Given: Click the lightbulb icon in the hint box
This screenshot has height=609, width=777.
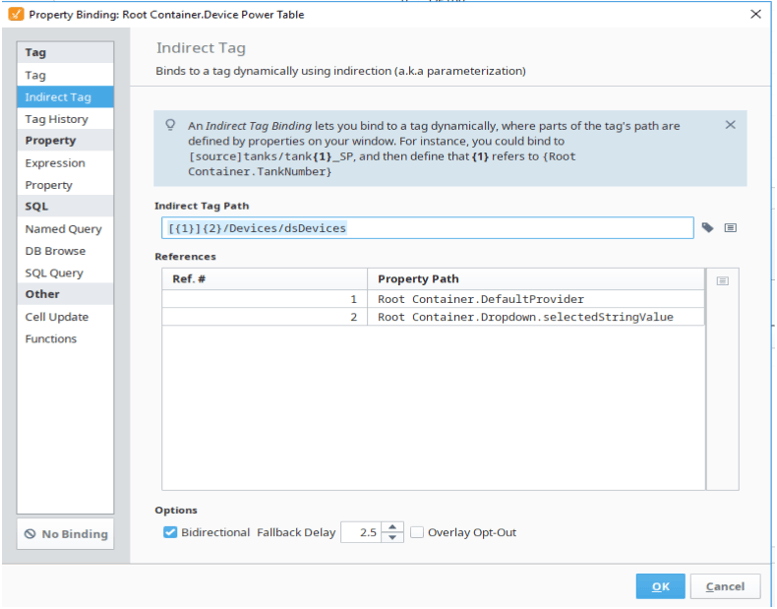Looking at the screenshot, I should (170, 125).
